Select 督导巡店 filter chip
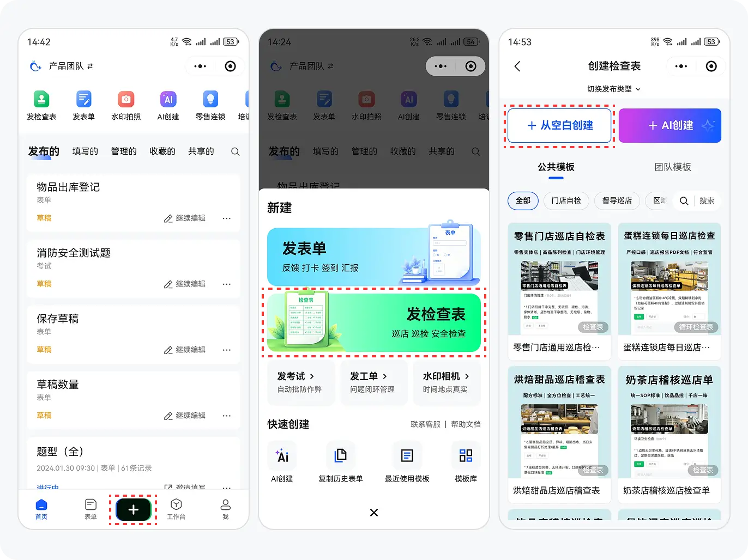Viewport: 748px width, 560px height. coord(617,200)
